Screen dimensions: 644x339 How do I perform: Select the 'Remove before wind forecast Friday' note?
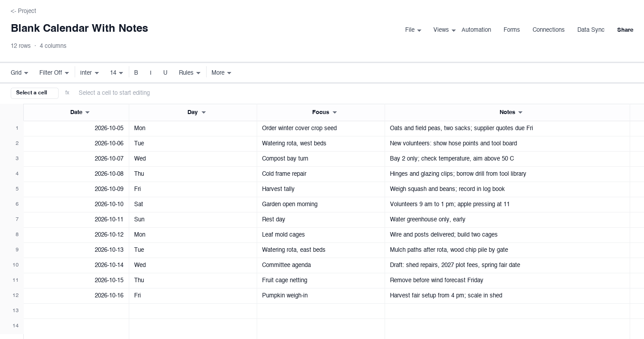[x=507, y=280]
